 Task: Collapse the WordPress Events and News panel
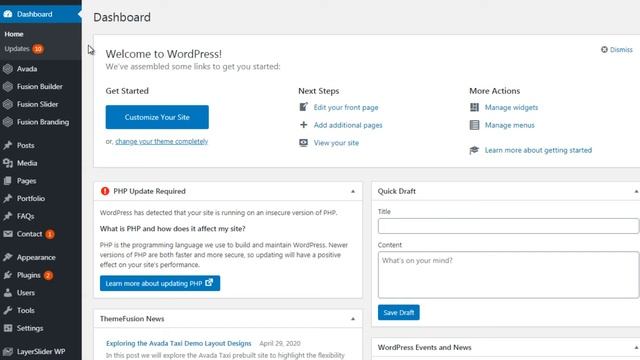[x=636, y=347]
